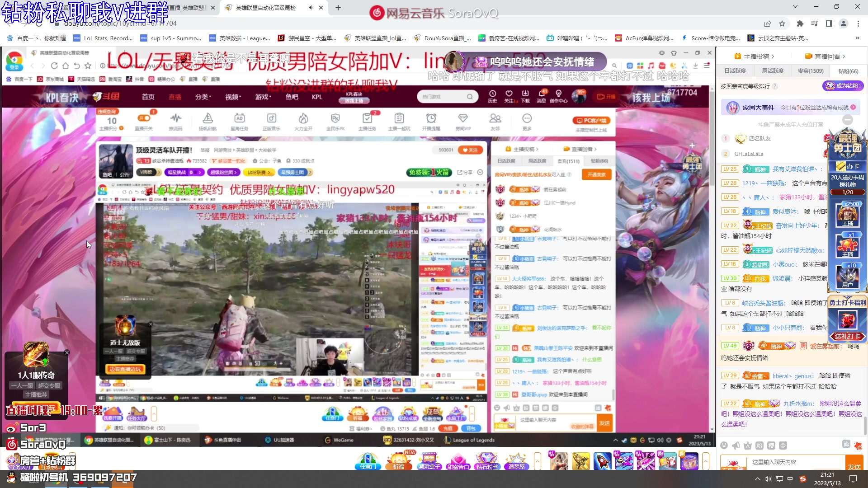This screenshot has width=868, height=488.
Task: Open 潮玩盒子 activity icon
Action: coord(429,461)
